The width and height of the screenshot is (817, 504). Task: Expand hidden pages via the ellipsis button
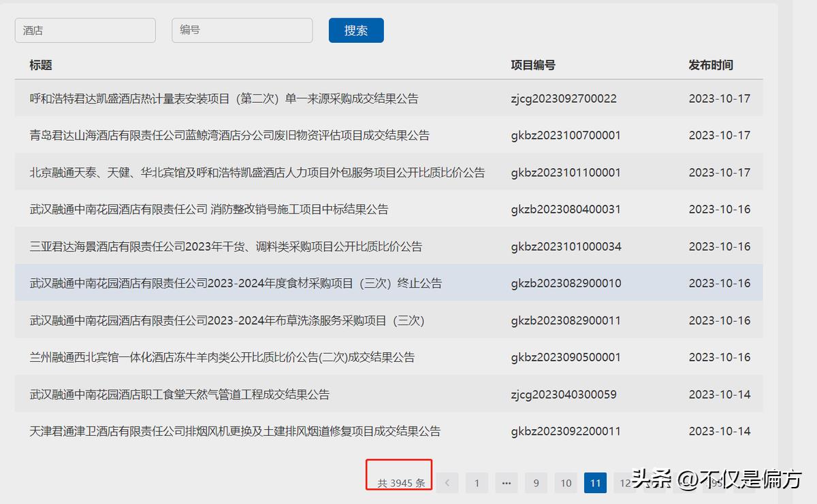pos(506,483)
